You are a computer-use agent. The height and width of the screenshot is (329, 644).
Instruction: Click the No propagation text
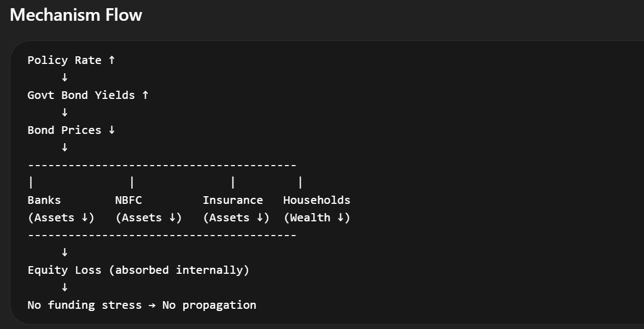coord(209,305)
